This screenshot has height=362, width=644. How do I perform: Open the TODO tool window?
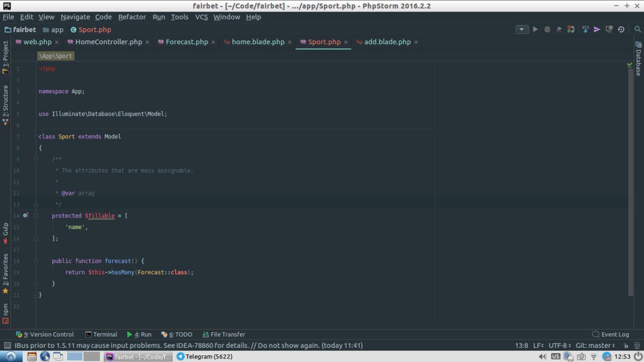point(177,334)
